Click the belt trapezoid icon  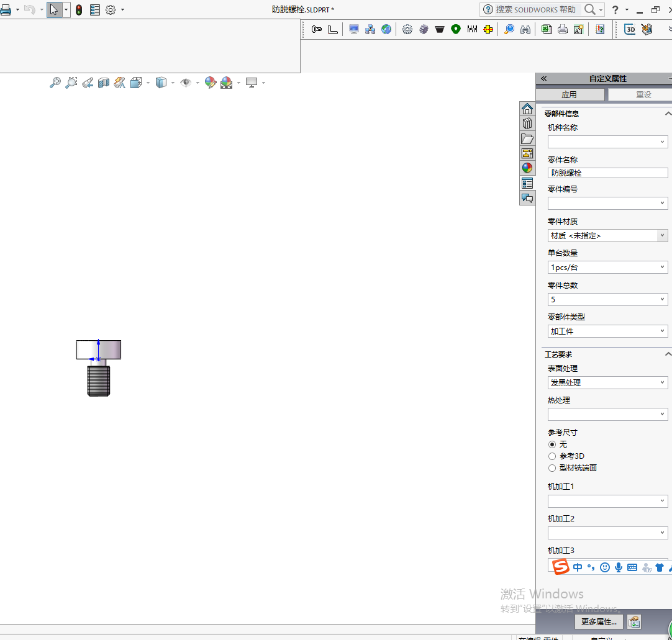440,29
